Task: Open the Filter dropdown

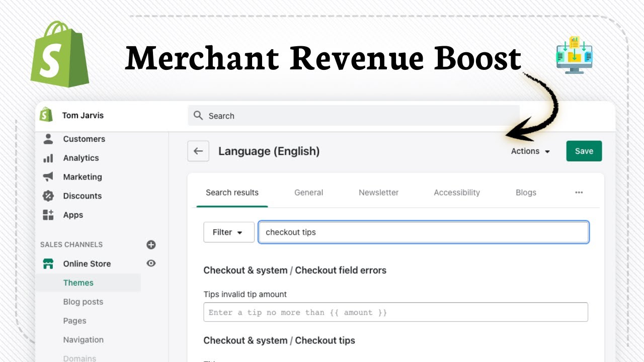Action: (229, 232)
